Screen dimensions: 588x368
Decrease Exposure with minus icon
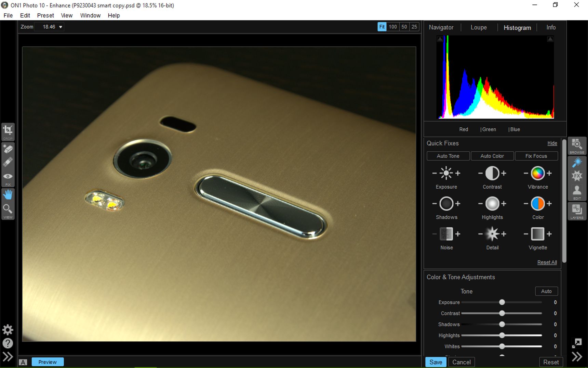pos(435,173)
